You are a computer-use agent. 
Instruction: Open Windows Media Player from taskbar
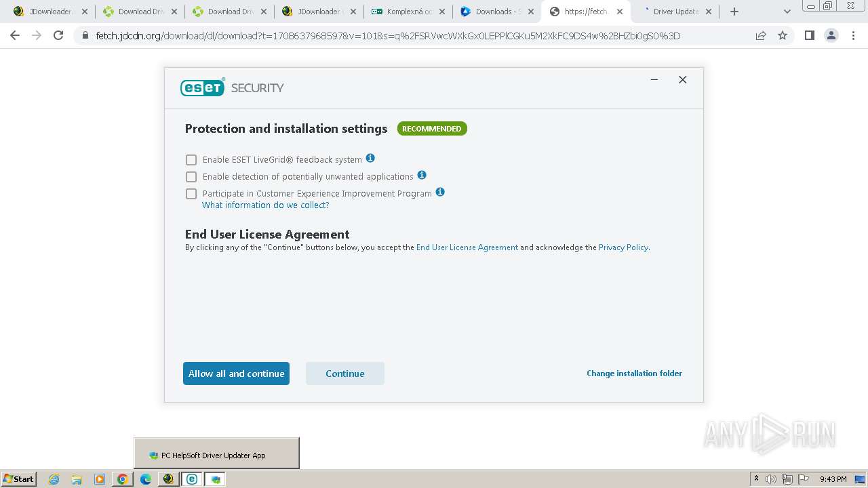click(100, 479)
